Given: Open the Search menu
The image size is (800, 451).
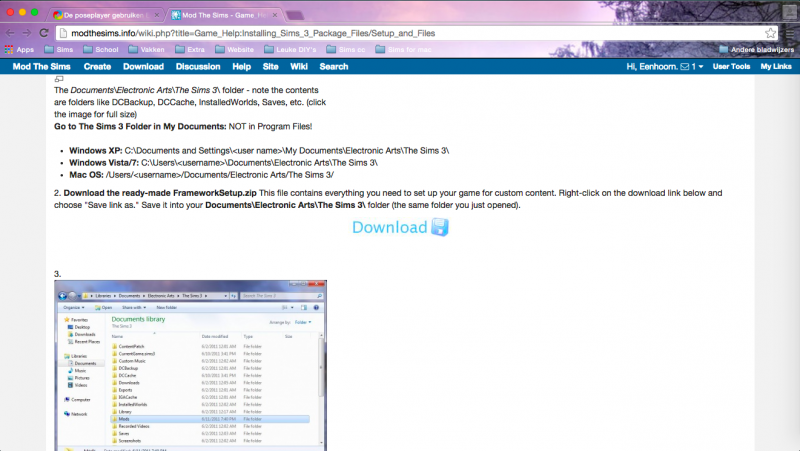Looking at the screenshot, I should tap(334, 66).
